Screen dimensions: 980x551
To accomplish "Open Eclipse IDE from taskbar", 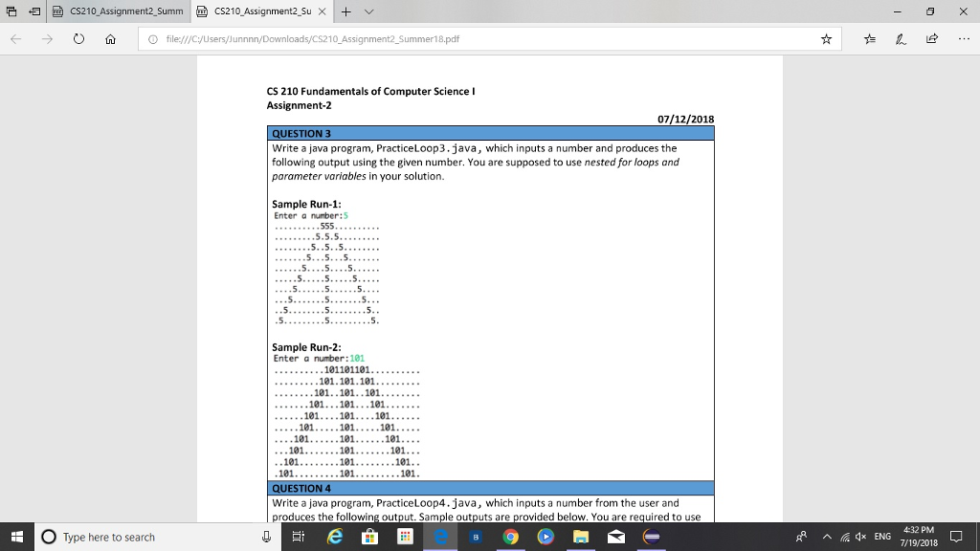I will 651,537.
